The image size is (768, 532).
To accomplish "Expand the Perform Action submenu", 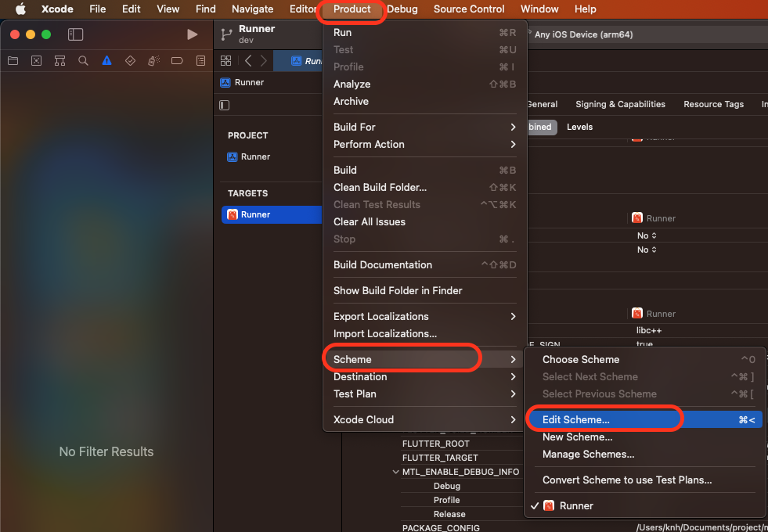I will 424,145.
